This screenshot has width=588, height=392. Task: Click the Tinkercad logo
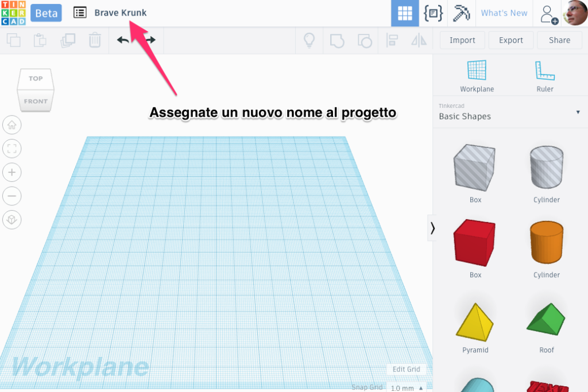click(13, 13)
